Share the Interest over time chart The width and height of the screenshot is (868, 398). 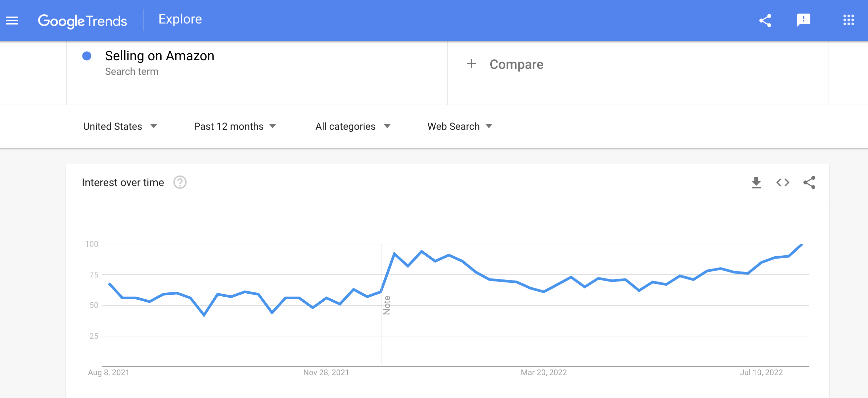[809, 182]
